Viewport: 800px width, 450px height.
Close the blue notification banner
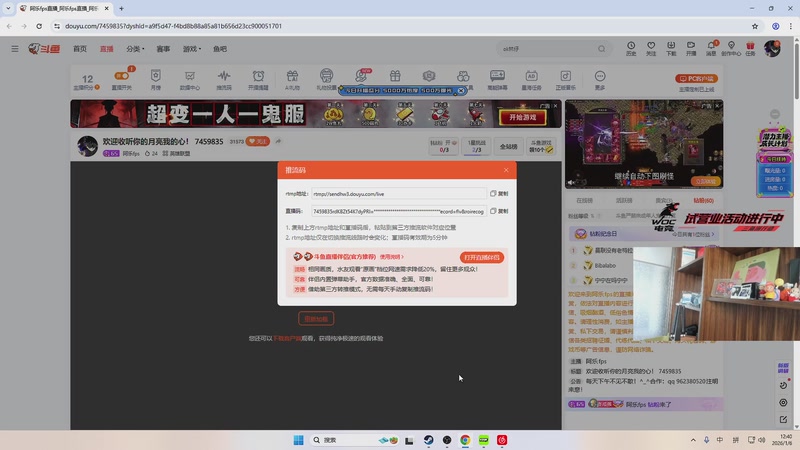[x=461, y=90]
